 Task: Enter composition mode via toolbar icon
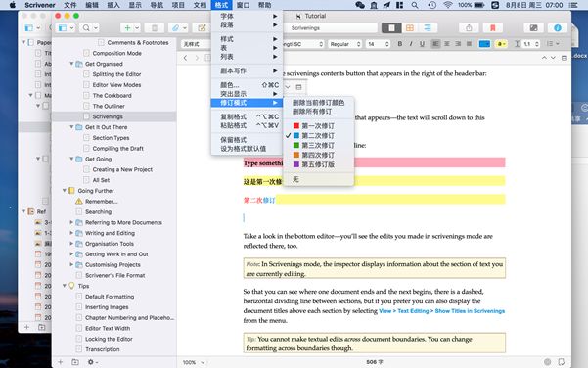tap(533, 28)
